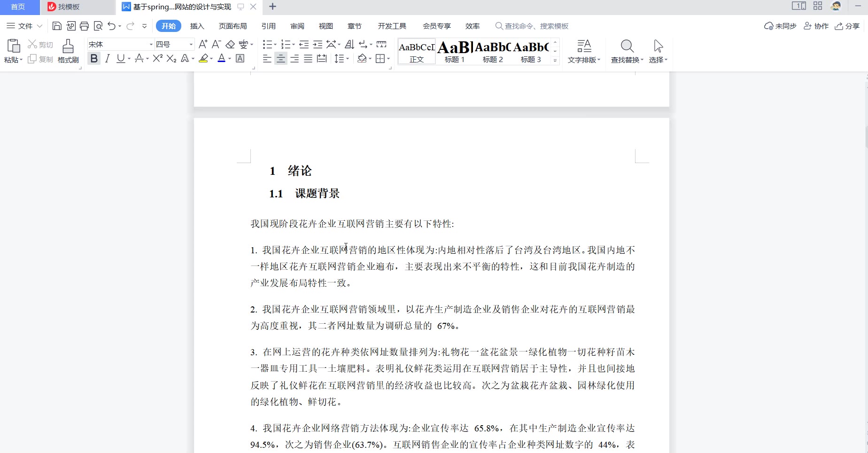This screenshot has height=453, width=868.
Task: Click the user avatar icon
Action: tap(836, 6)
